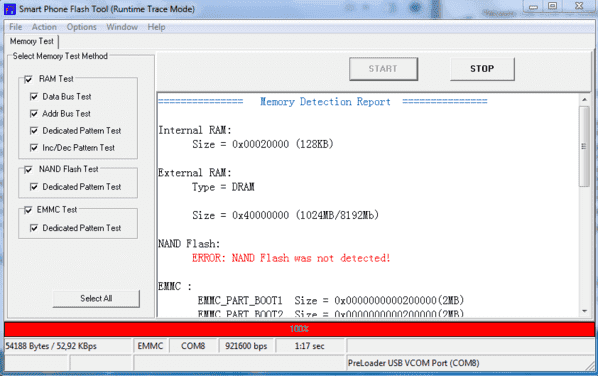Click the EMMC_PART_BOOT1 size line
Screen dimensions: 598x376
click(331, 300)
